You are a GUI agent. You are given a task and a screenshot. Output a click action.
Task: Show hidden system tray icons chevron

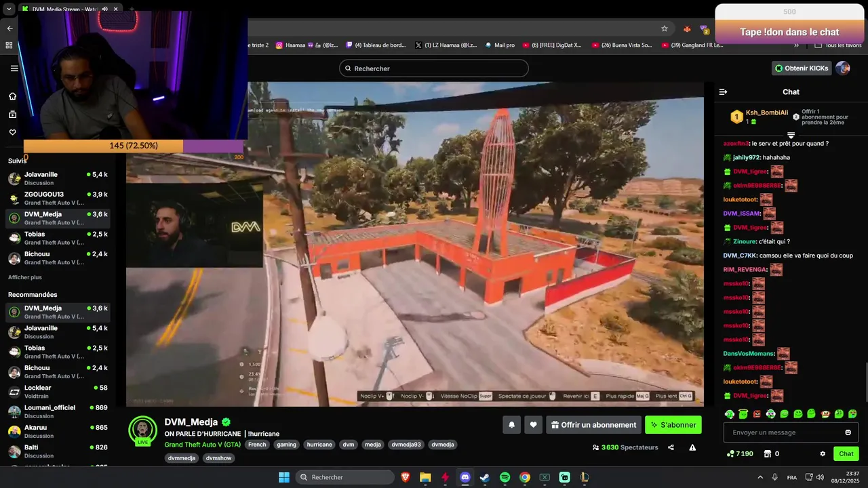[x=759, y=477]
